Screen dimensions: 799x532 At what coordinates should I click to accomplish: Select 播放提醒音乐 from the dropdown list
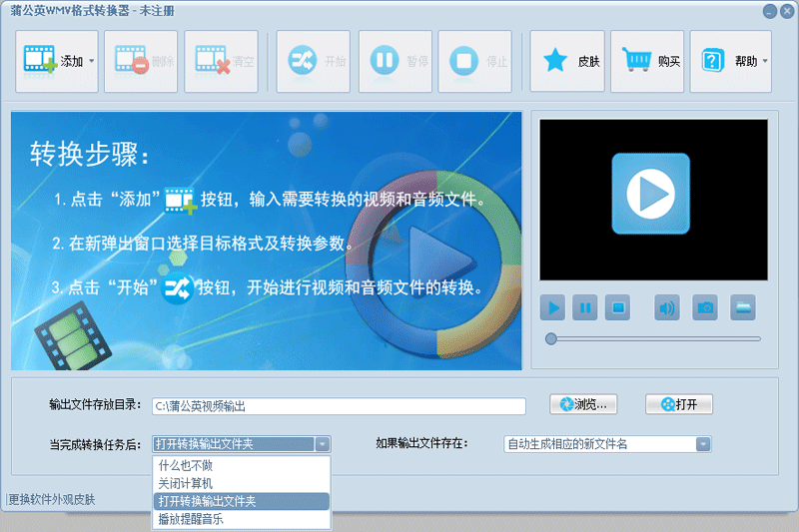pyautogui.click(x=242, y=519)
